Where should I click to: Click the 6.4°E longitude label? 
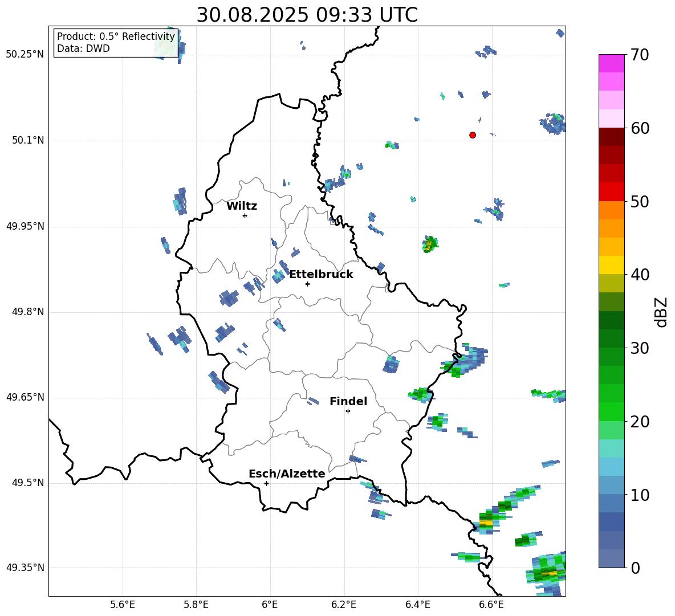pyautogui.click(x=417, y=605)
